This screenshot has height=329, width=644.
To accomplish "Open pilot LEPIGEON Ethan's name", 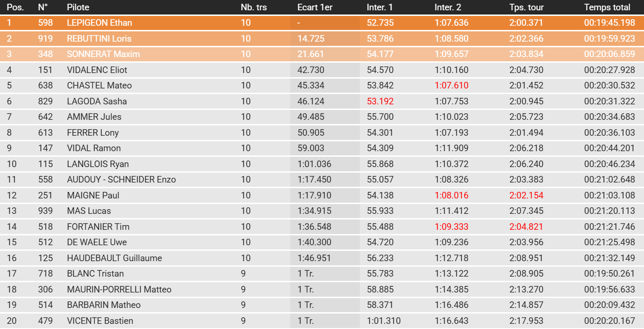I will click(100, 23).
